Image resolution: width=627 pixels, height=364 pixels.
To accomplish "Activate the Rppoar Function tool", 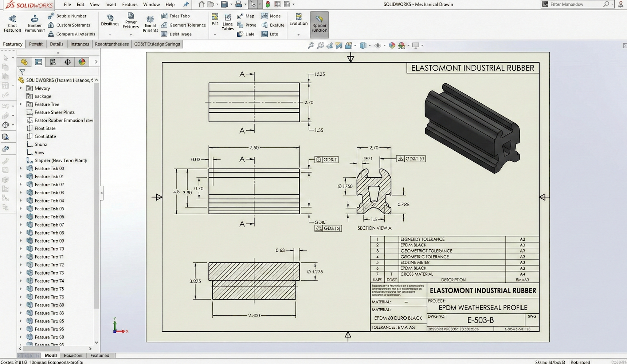I will point(319,25).
